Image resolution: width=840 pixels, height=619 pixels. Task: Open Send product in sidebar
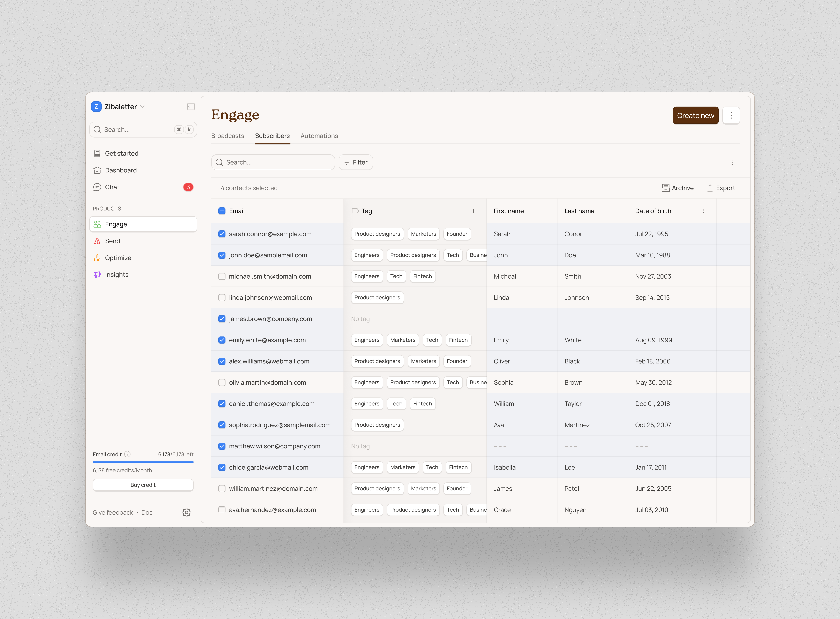[112, 241]
